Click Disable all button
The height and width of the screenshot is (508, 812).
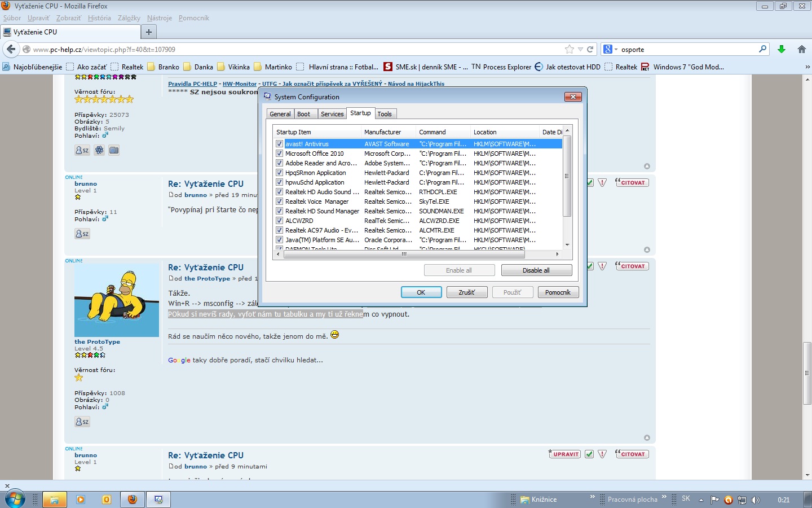tap(536, 270)
